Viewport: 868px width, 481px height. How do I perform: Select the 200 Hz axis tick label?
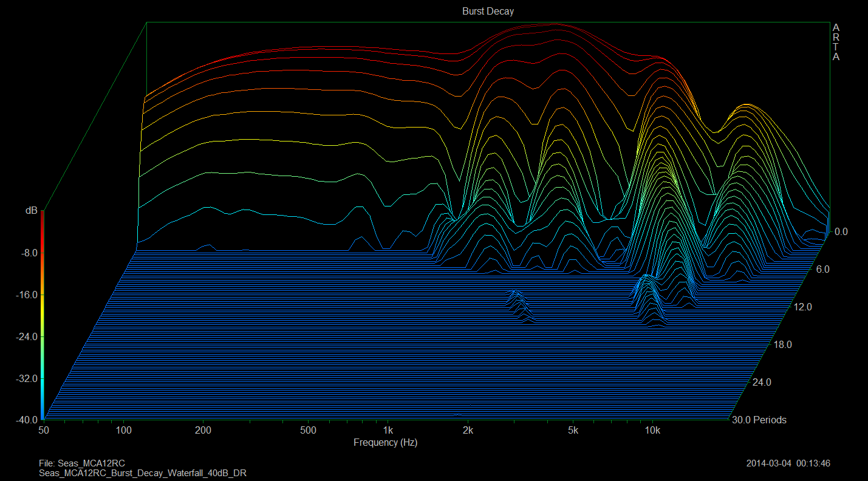203,431
